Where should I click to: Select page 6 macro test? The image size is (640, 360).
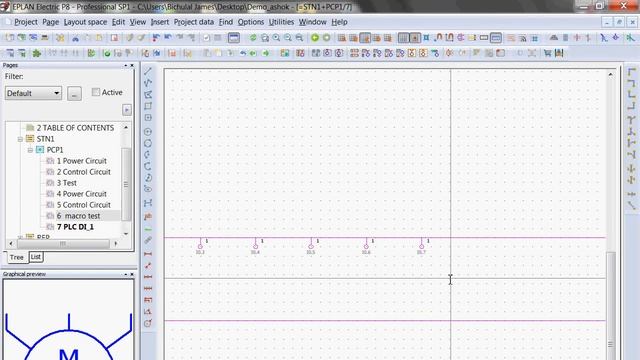pos(78,216)
